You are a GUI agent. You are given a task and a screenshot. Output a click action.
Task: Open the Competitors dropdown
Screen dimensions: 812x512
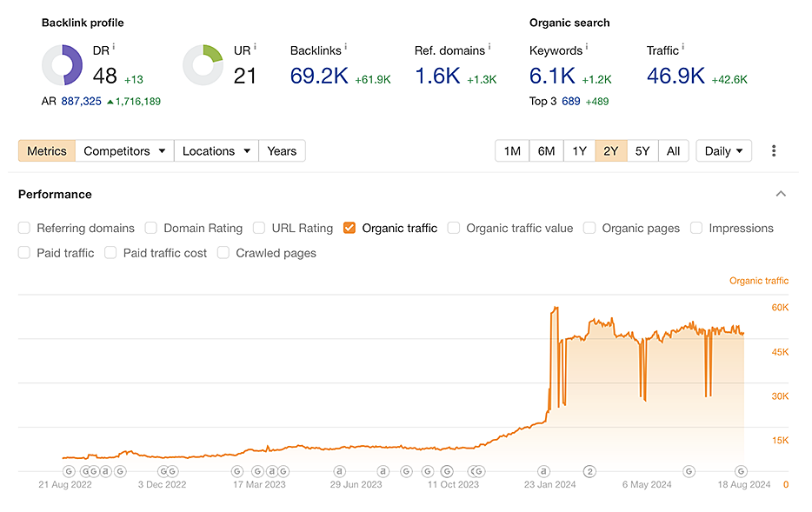(124, 151)
